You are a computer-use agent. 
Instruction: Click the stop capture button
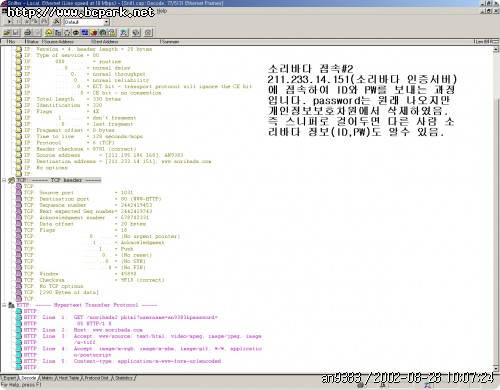pyautogui.click(x=27, y=22)
